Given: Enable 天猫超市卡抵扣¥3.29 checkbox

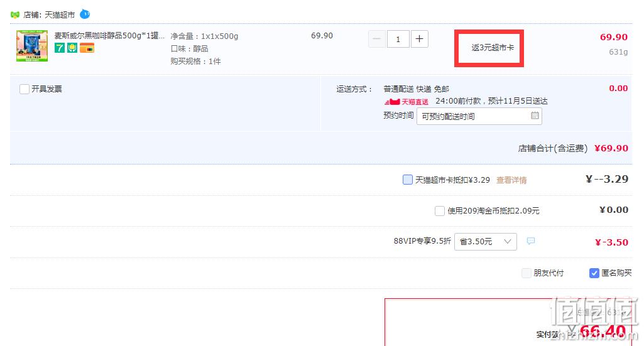Looking at the screenshot, I should tap(407, 180).
